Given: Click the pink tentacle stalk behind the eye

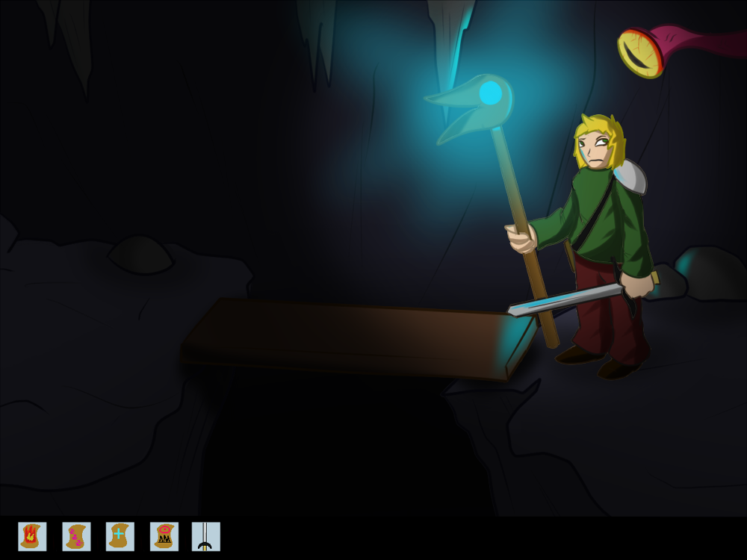Looking at the screenshot, I should (702, 37).
